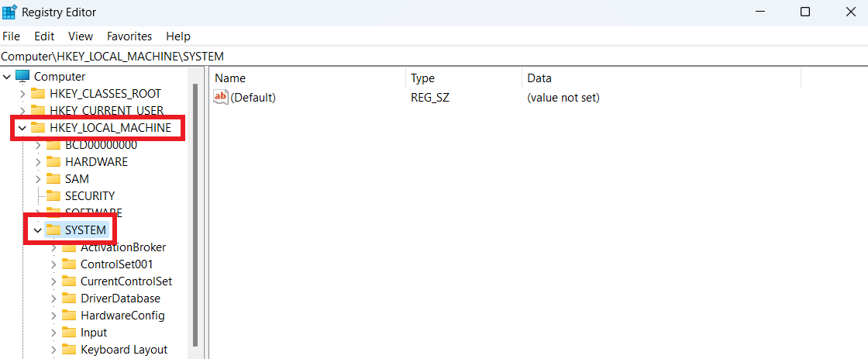
Task: Click the SAM folder icon
Action: pos(53,179)
